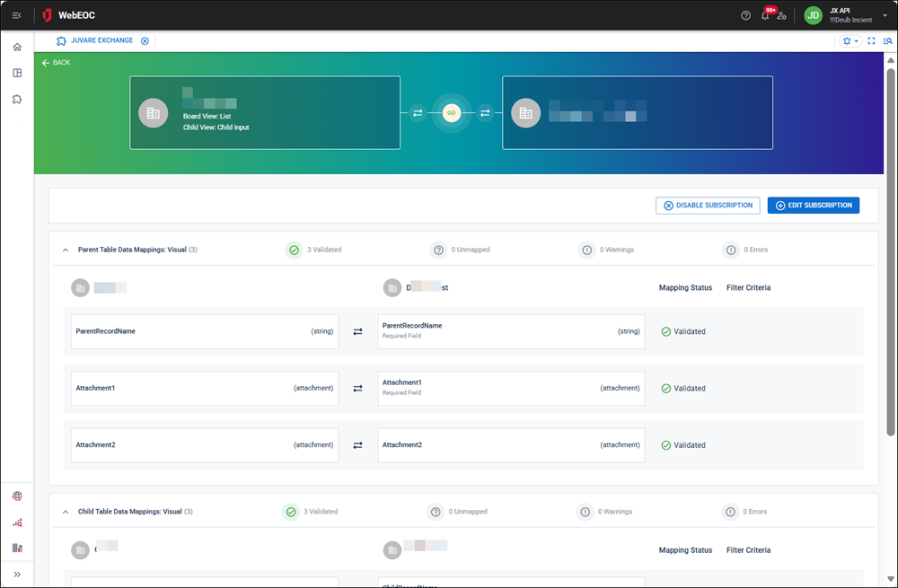Image resolution: width=898 pixels, height=588 pixels.
Task: Open the globe map sidebar icon
Action: [17, 496]
